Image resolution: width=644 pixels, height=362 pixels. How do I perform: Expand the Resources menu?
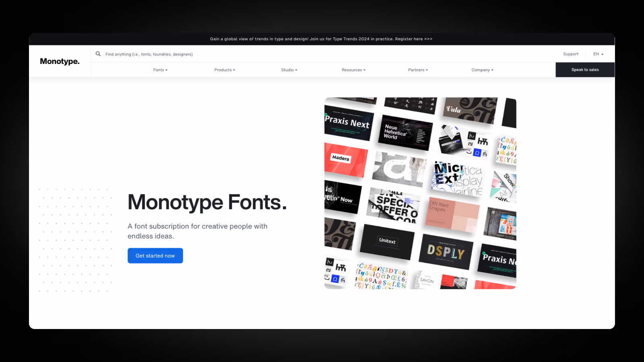coord(353,70)
